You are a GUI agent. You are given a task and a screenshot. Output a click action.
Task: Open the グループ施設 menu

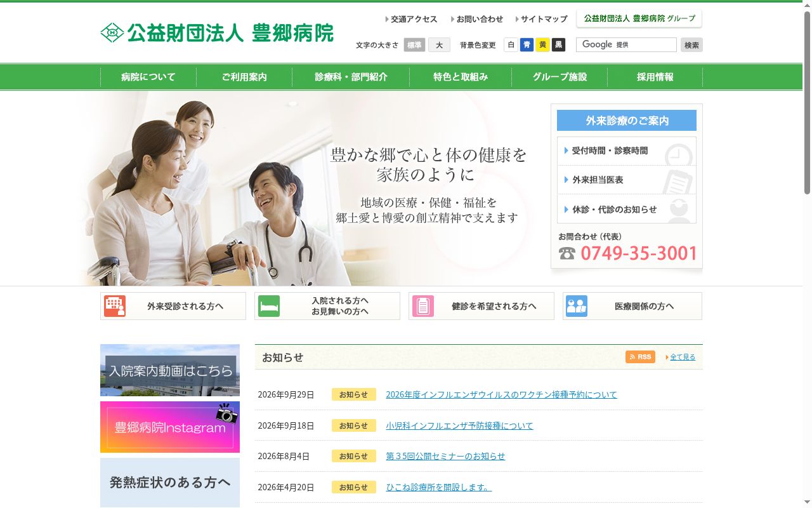(560, 77)
